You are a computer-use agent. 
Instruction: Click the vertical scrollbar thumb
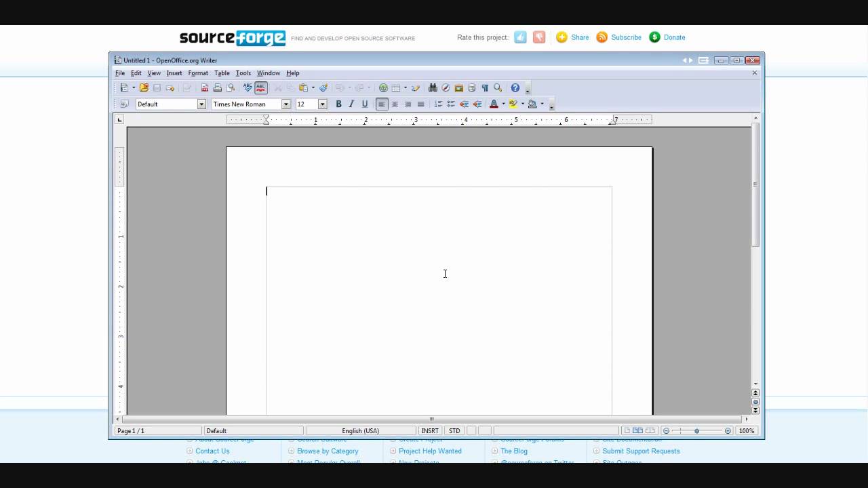click(x=755, y=185)
